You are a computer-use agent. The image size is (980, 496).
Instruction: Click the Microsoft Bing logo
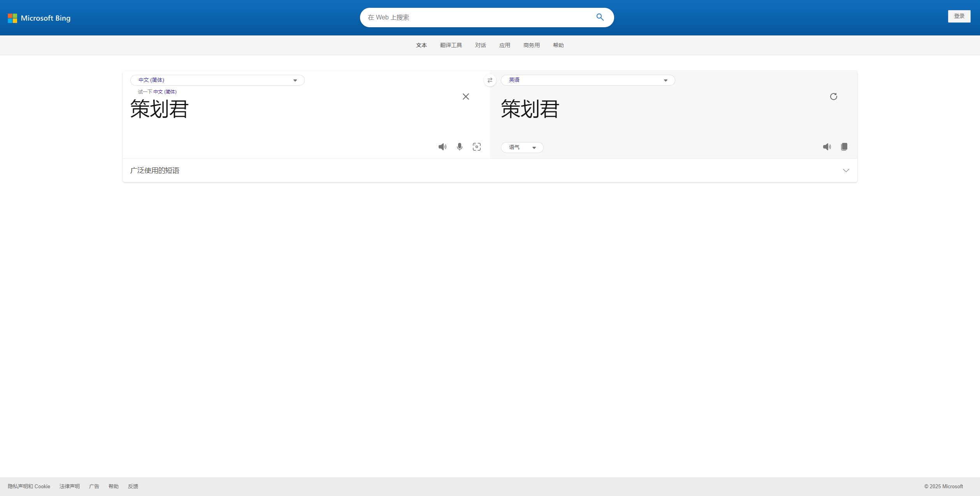(39, 18)
